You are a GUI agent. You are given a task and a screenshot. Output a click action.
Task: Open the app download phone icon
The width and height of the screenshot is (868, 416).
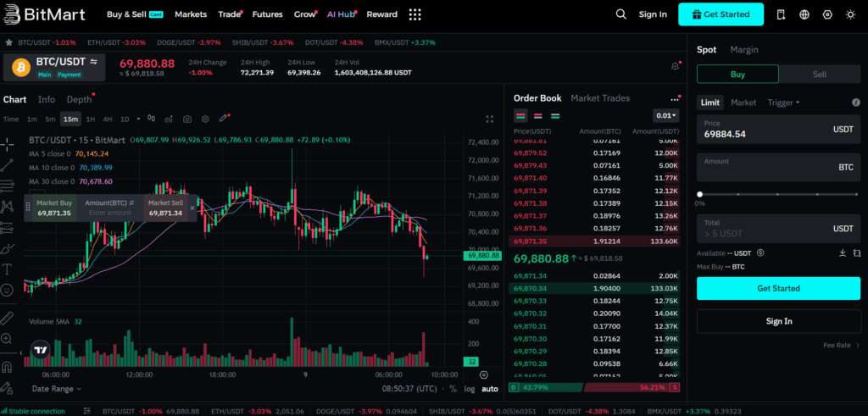tap(781, 15)
